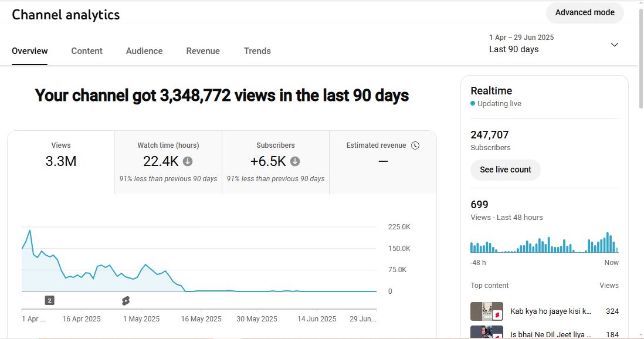Switch to the Content tab
Viewport: 644px width, 339px height.
point(87,51)
